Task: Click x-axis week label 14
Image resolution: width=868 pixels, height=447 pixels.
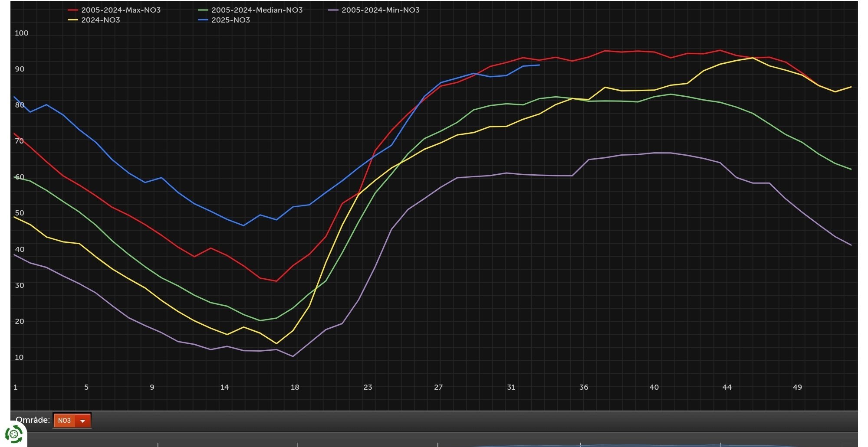Action: click(x=224, y=387)
